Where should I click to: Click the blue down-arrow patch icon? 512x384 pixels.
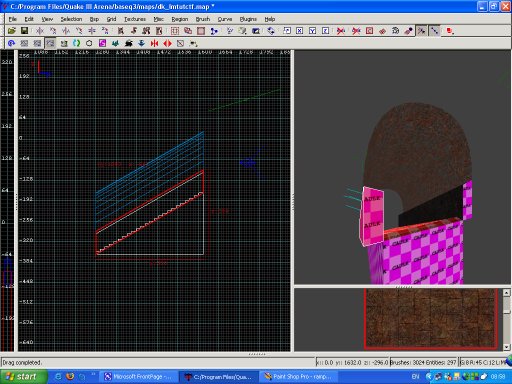pos(141,43)
